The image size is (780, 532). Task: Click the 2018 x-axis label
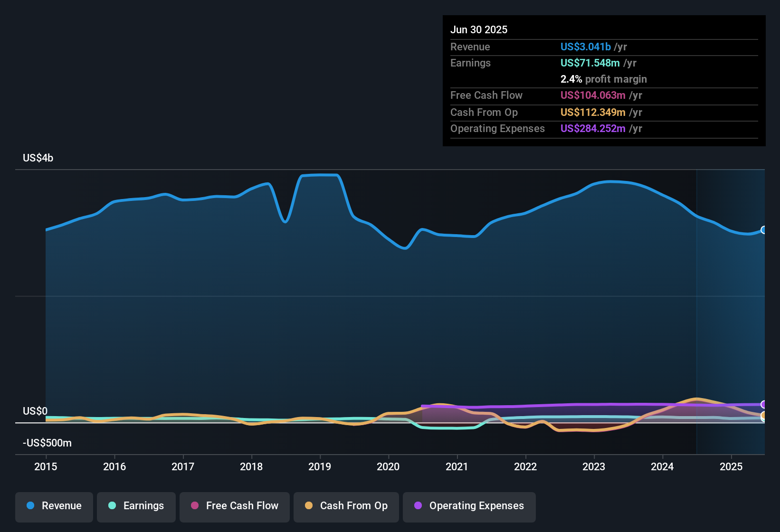(251, 466)
